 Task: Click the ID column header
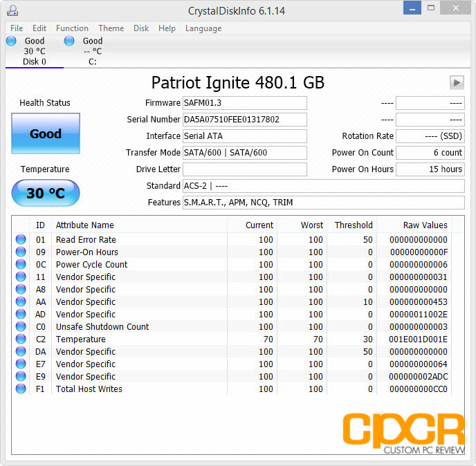coord(40,225)
